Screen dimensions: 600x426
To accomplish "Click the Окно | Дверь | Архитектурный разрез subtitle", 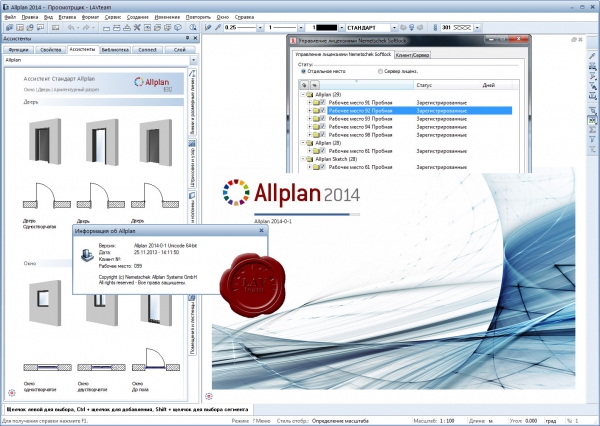I will (61, 89).
